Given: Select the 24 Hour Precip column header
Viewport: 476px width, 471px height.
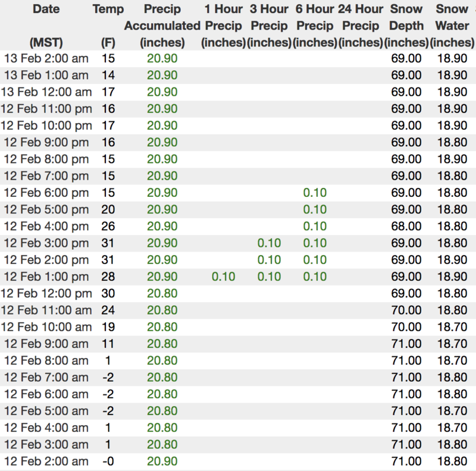Looking at the screenshot, I should coord(361,26).
